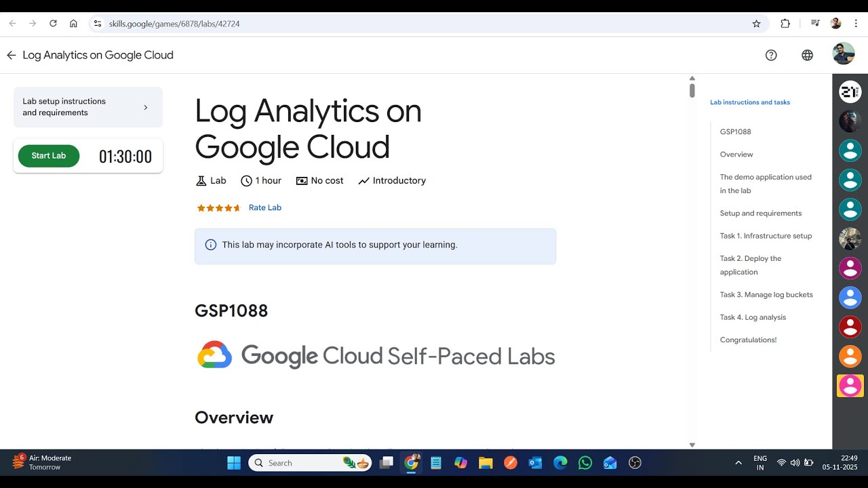Jump to the Congratulations! section

click(x=749, y=340)
